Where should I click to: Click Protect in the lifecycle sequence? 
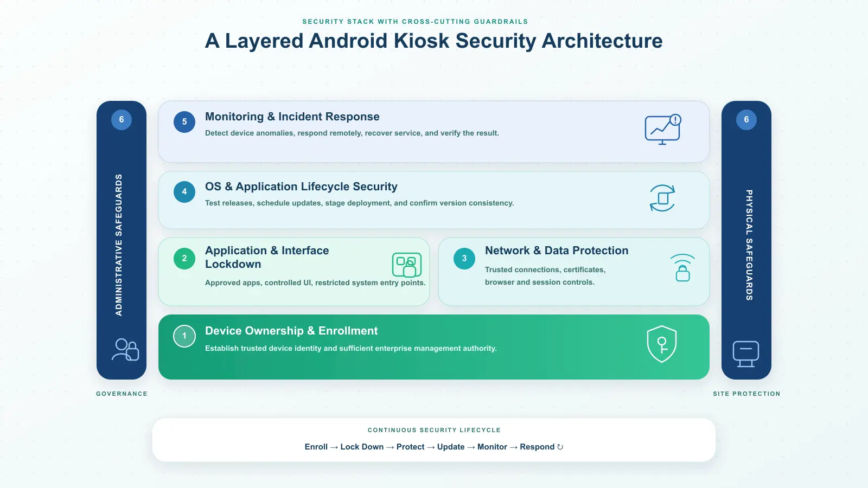[x=410, y=447]
